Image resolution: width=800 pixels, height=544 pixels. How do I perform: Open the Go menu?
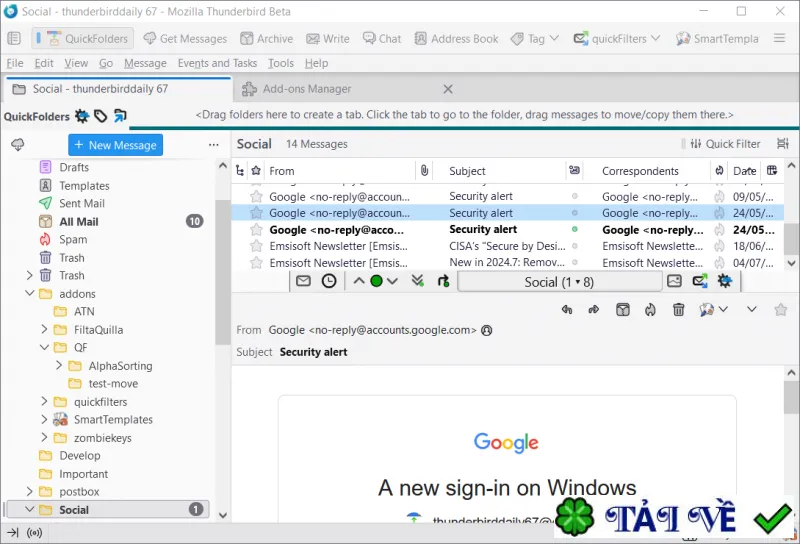(106, 63)
